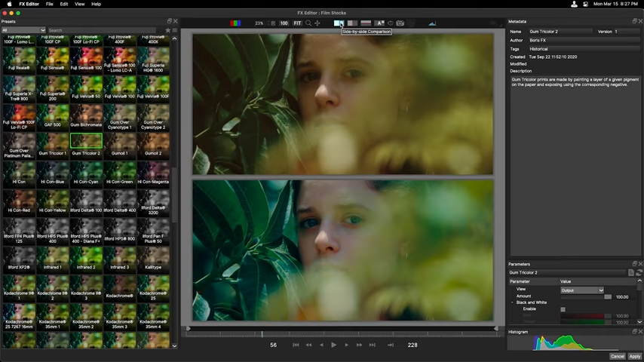Click the Author field showing Boris FX
The height and width of the screenshot is (362, 644).
[584, 40]
